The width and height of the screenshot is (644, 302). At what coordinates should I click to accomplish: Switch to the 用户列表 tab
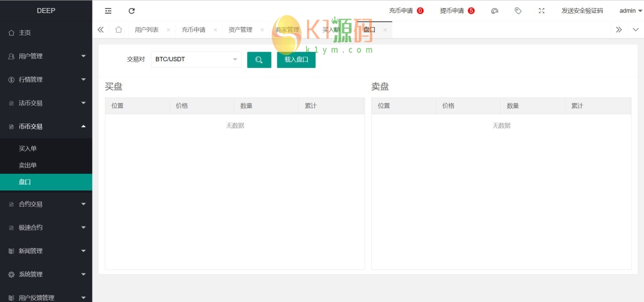[x=146, y=30]
